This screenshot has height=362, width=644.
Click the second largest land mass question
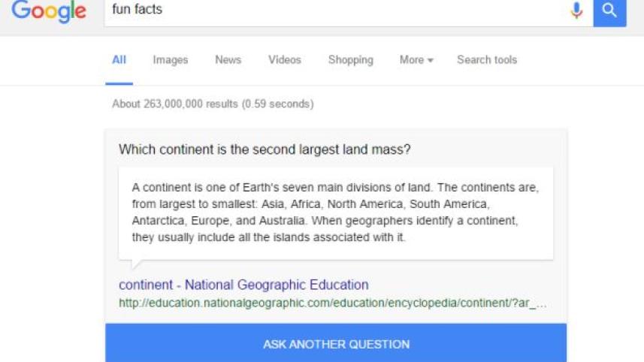pos(265,149)
